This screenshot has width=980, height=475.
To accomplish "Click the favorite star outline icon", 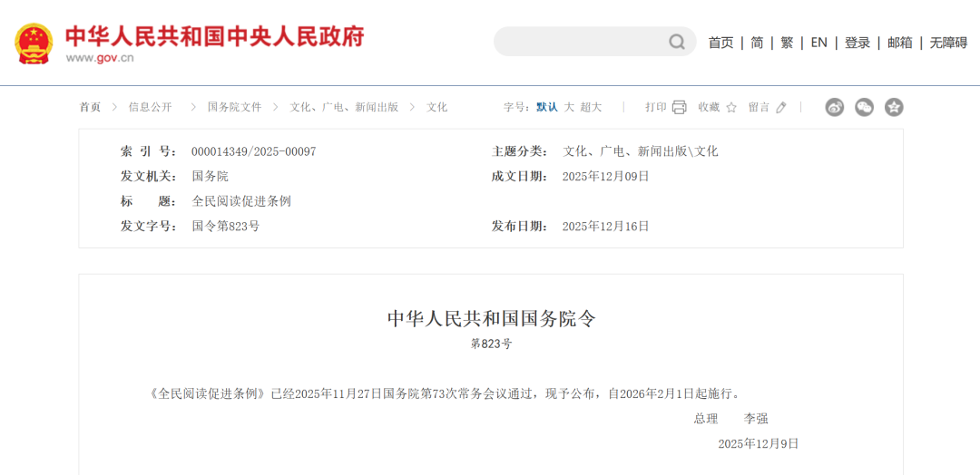I will tap(731, 107).
